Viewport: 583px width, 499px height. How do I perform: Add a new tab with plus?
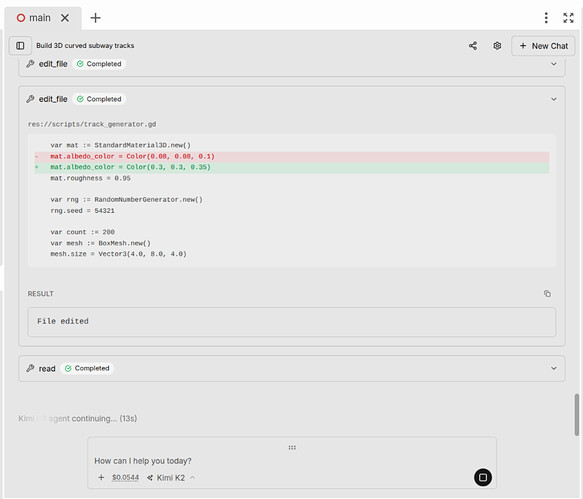(96, 18)
